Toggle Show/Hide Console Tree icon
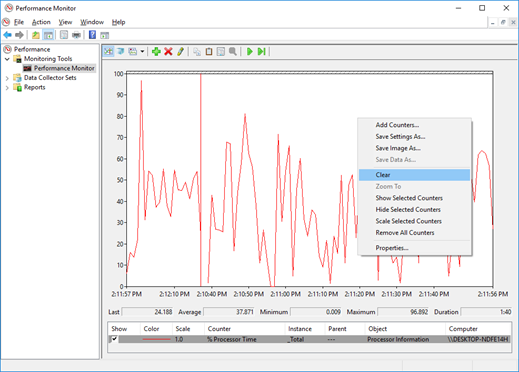The width and height of the screenshot is (519, 372). [x=48, y=35]
